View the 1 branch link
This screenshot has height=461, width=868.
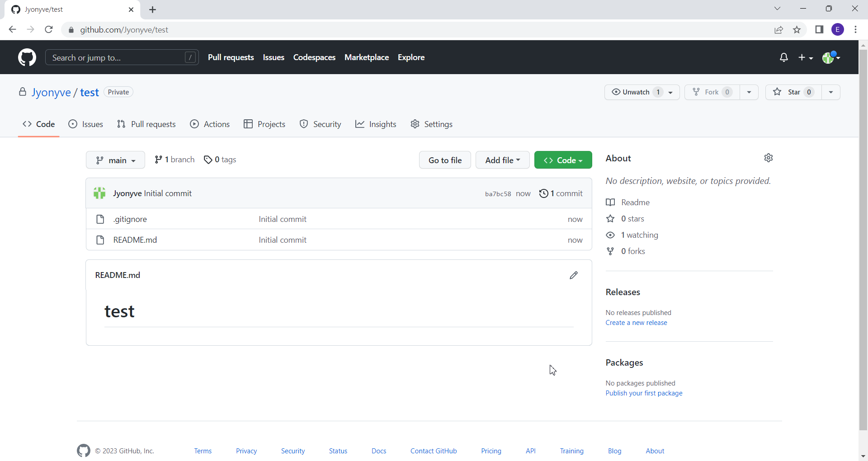pyautogui.click(x=175, y=160)
